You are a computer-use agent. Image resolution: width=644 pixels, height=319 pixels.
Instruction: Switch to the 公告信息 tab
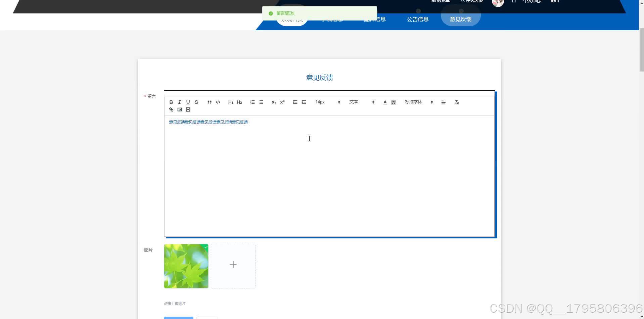(x=417, y=19)
